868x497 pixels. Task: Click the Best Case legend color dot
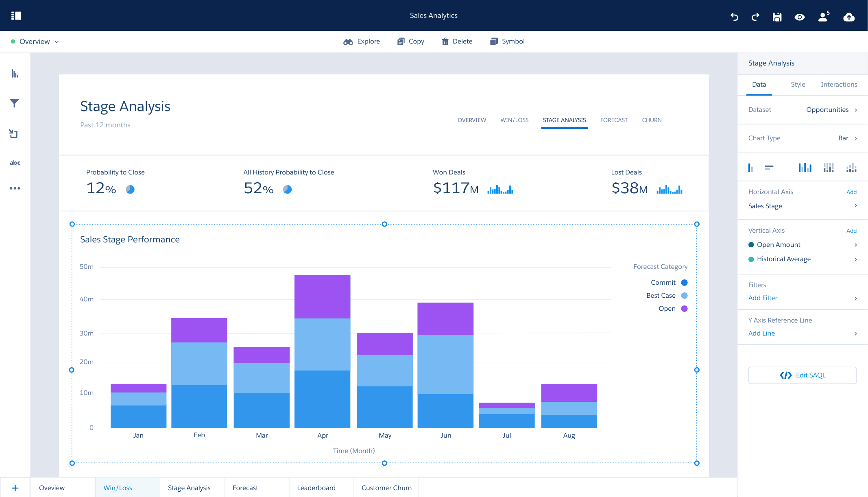[685, 296]
